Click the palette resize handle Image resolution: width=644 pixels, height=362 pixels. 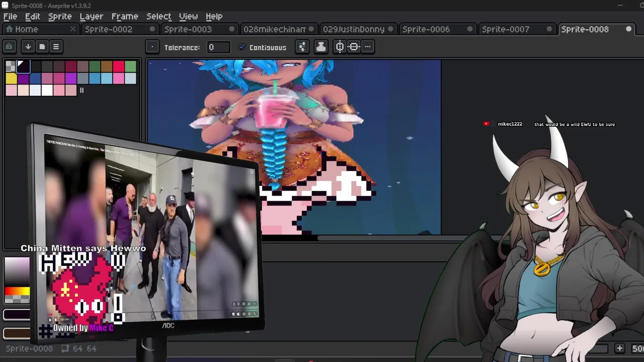click(x=82, y=90)
